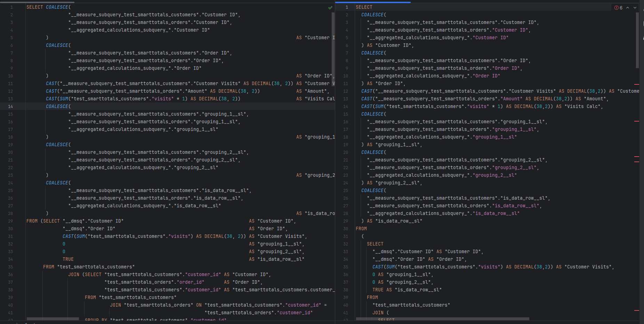
Task: Click 'AS "Visits Calc",' on right line 14
Action: click(x=580, y=107)
